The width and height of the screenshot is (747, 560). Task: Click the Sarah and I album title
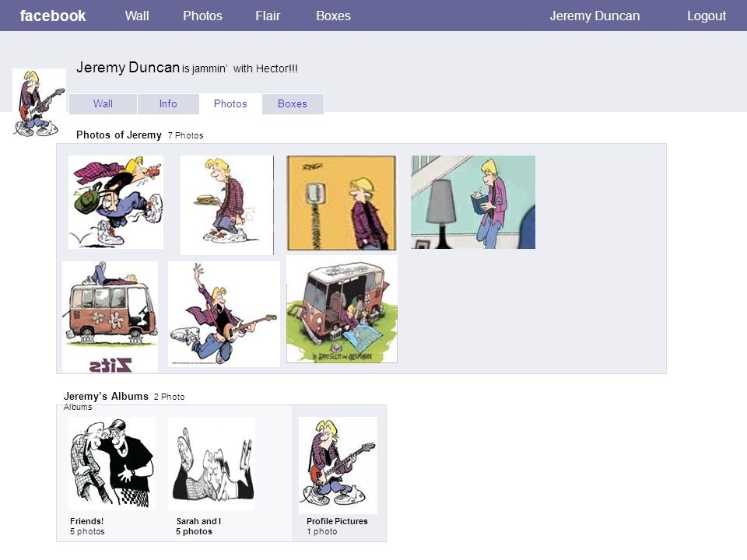(198, 521)
